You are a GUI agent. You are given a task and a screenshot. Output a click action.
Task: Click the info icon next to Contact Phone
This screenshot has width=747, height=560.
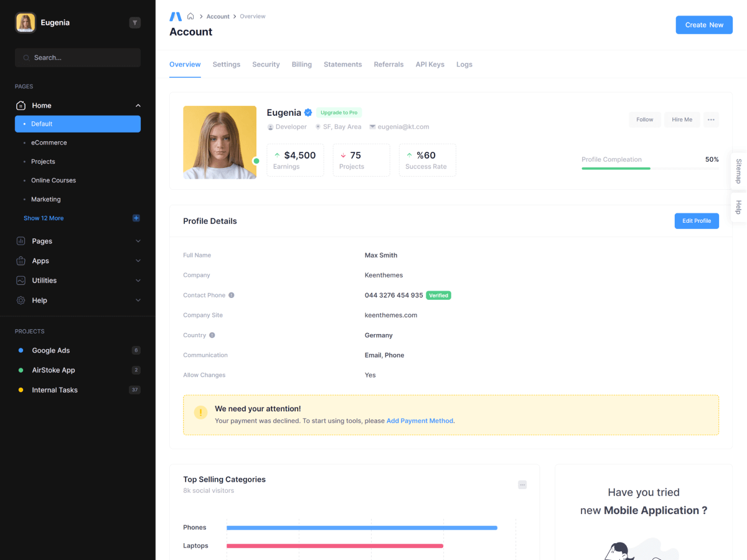pyautogui.click(x=232, y=296)
